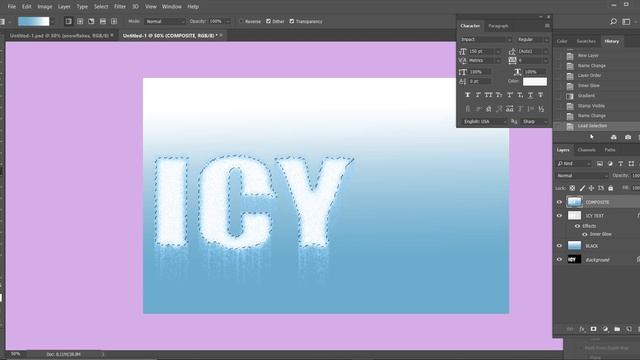This screenshot has width=640, height=360.
Task: Apply Superscript text style
Action: pyautogui.click(x=510, y=95)
